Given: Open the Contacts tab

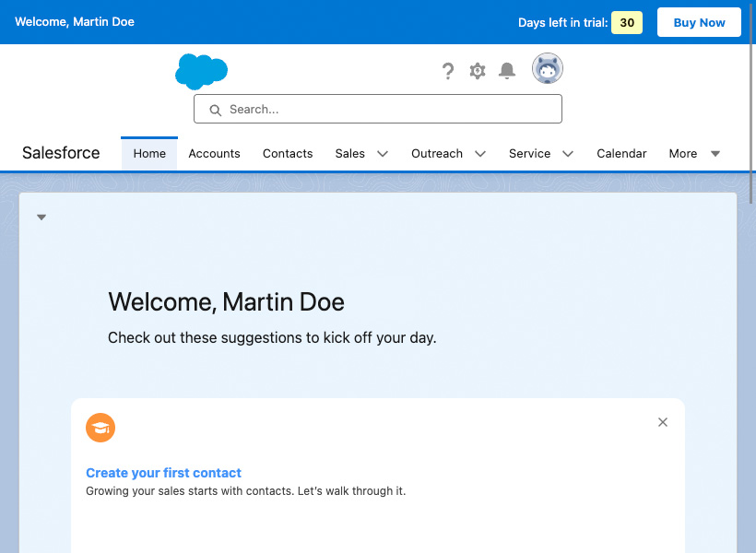Looking at the screenshot, I should pos(288,153).
